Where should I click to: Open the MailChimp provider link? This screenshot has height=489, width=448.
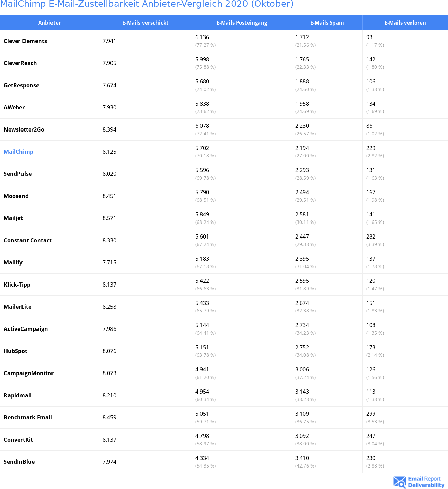coord(18,152)
